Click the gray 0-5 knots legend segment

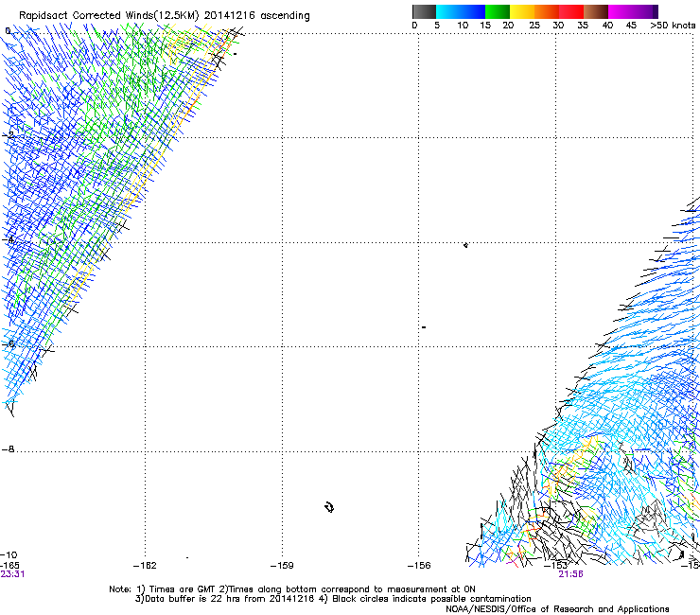[x=424, y=11]
